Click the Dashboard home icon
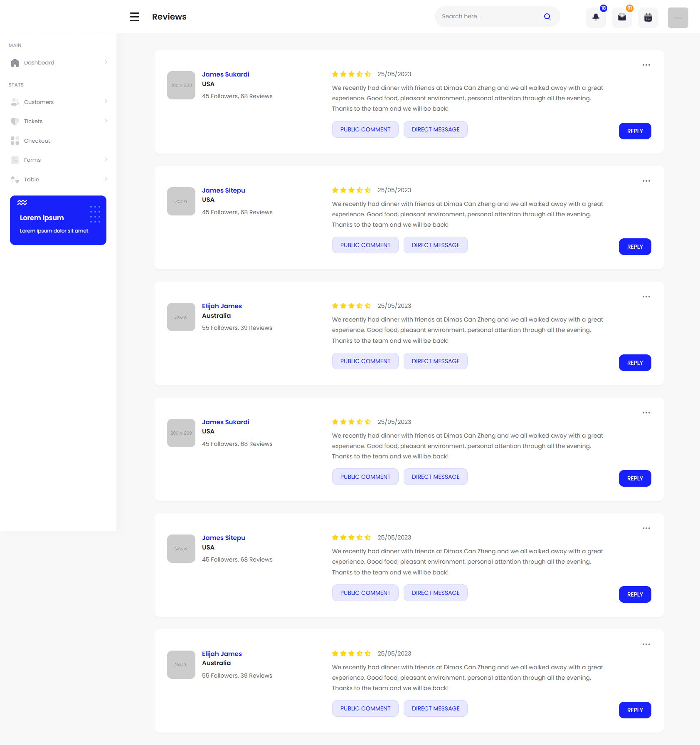This screenshot has height=745, width=700. pyautogui.click(x=15, y=62)
